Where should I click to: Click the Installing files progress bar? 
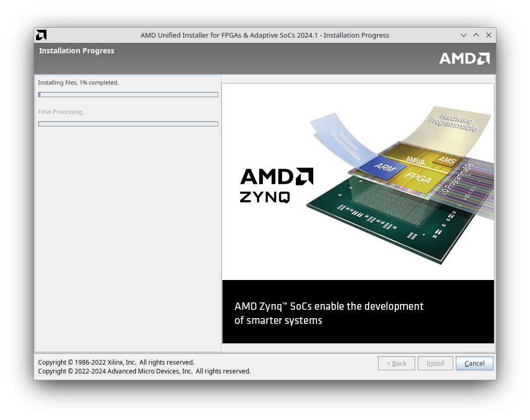pos(128,94)
